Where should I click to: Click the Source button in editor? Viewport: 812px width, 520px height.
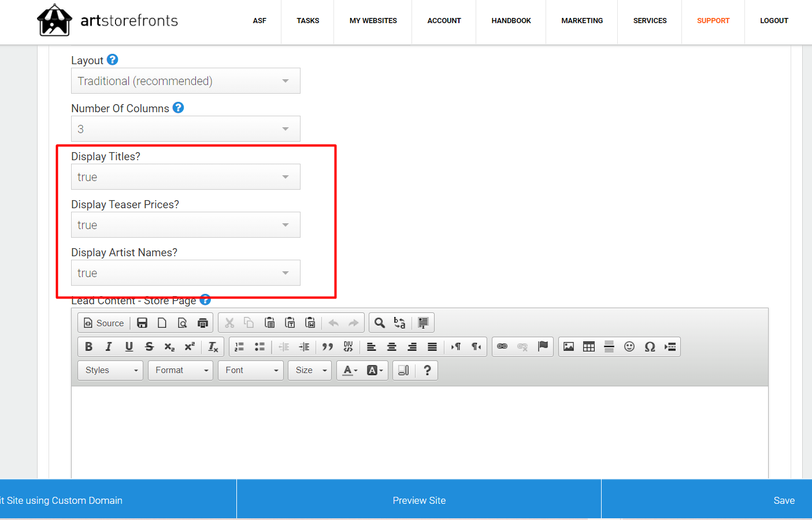point(104,323)
